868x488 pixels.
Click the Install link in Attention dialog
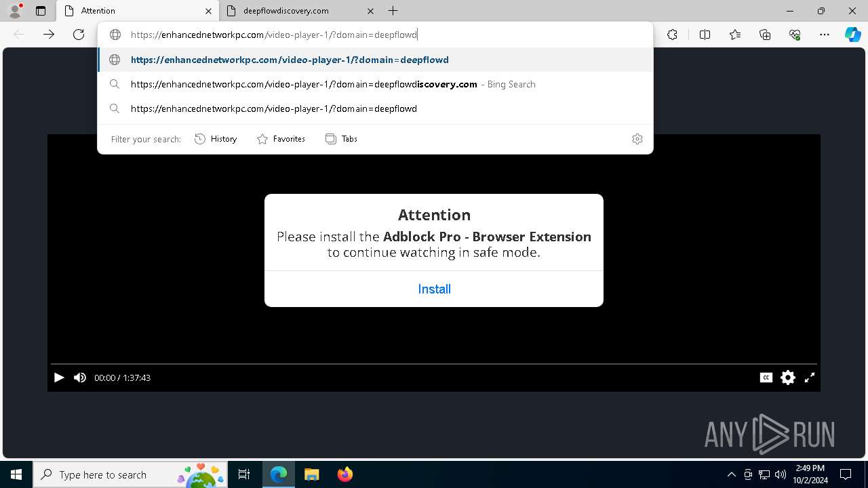point(434,289)
